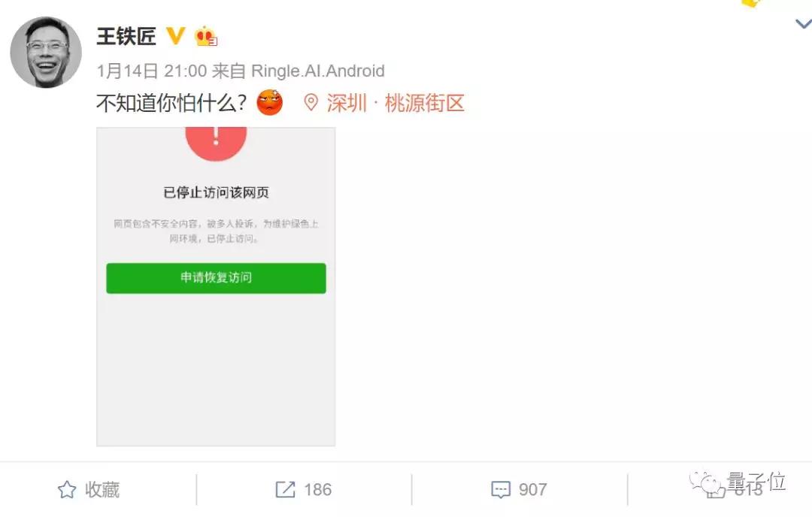The height and width of the screenshot is (517, 812).
Task: Click the orange V verified badge
Action: tap(175, 36)
